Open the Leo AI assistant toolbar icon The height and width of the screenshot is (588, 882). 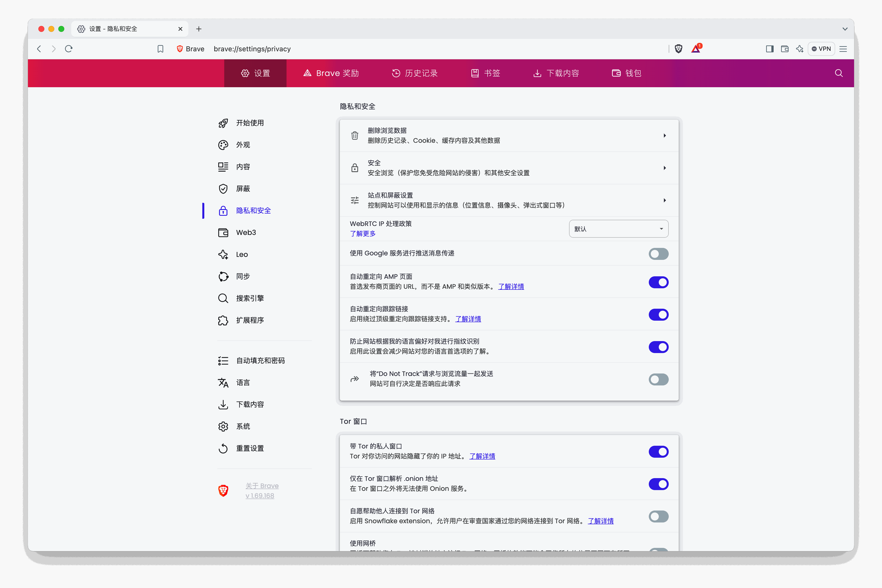(800, 49)
